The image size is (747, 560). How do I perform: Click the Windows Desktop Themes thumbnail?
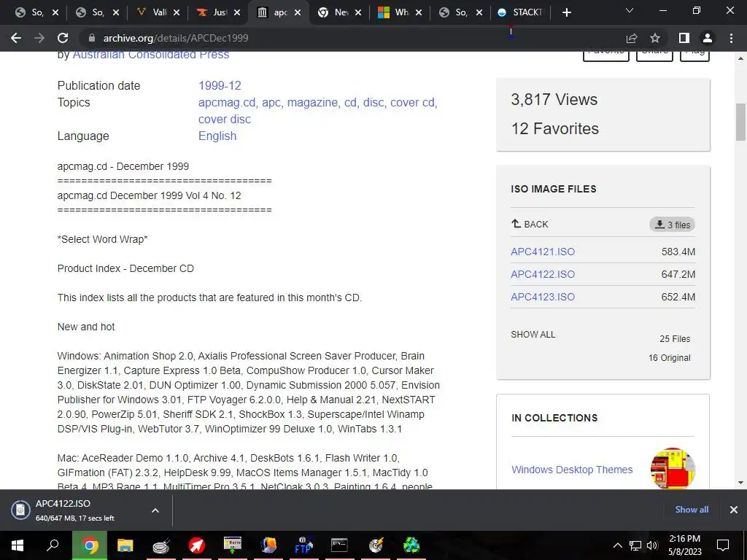[x=673, y=468]
